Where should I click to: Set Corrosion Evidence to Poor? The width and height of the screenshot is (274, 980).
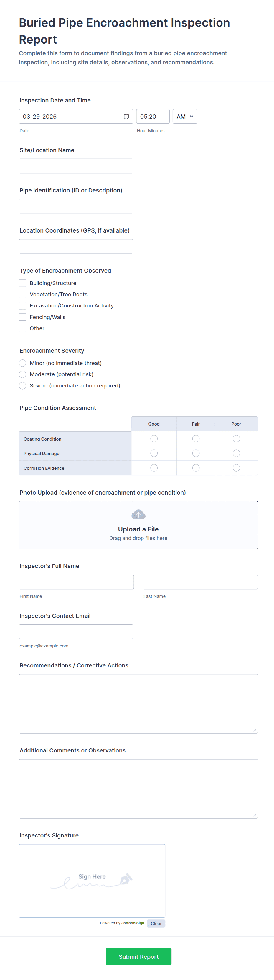(236, 467)
